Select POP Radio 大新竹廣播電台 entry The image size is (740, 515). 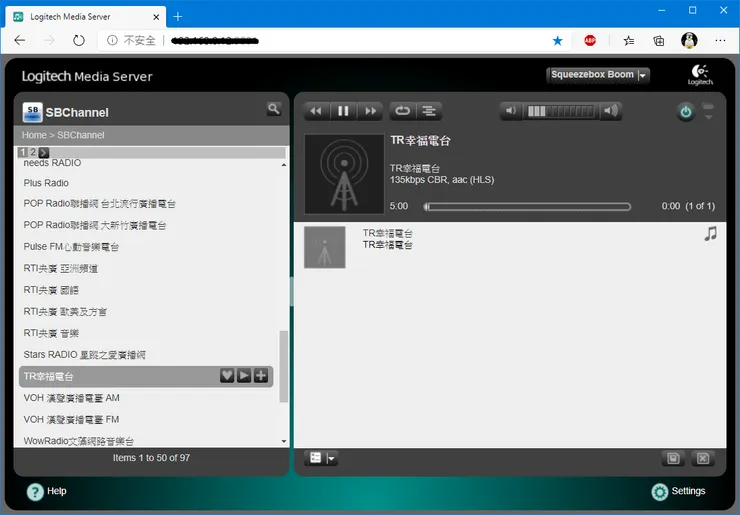pos(95,225)
